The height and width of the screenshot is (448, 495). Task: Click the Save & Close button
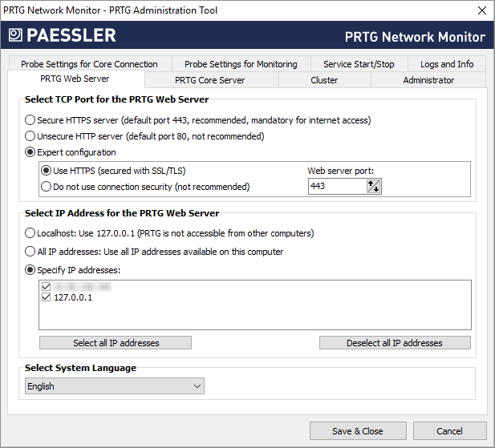[x=357, y=431]
